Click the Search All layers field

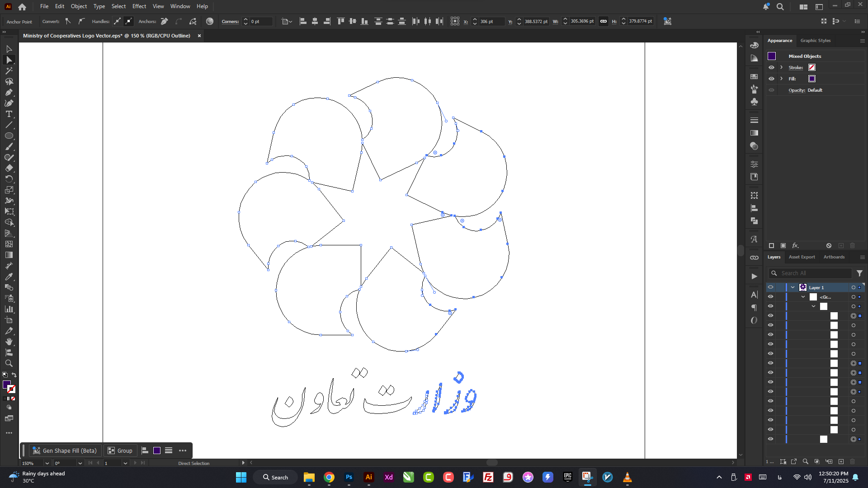[811, 273]
